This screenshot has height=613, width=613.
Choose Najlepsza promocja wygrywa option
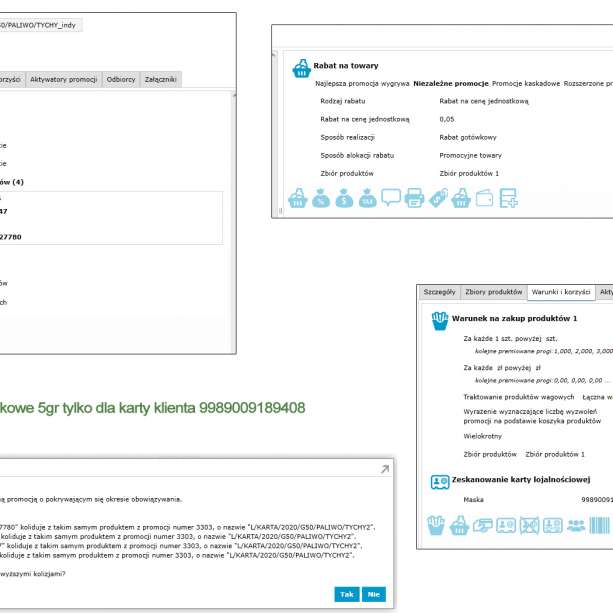click(362, 84)
